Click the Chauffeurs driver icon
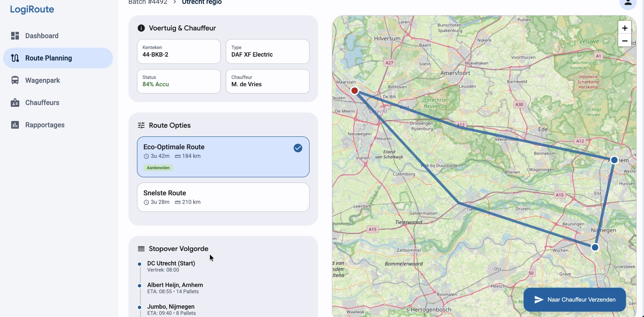644x317 pixels. pyautogui.click(x=15, y=103)
